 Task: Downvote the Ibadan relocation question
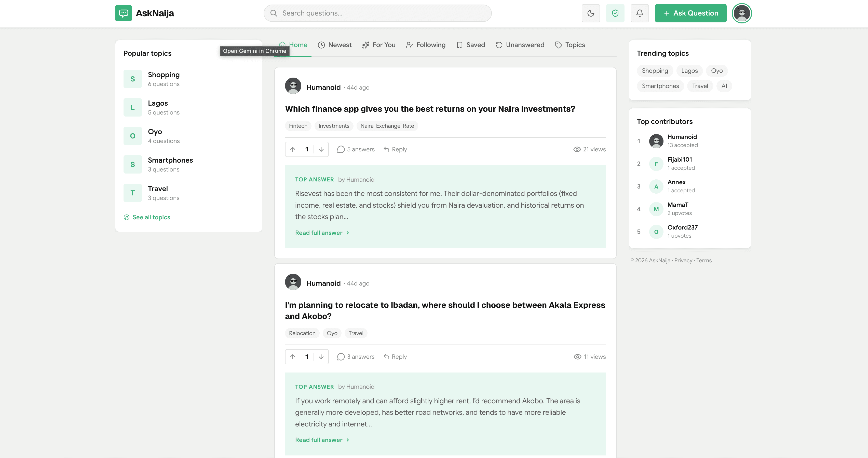321,357
